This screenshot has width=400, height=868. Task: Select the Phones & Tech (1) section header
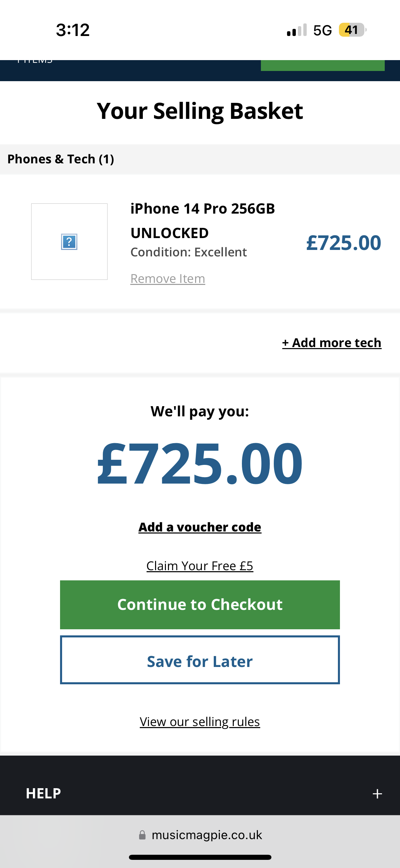click(61, 159)
